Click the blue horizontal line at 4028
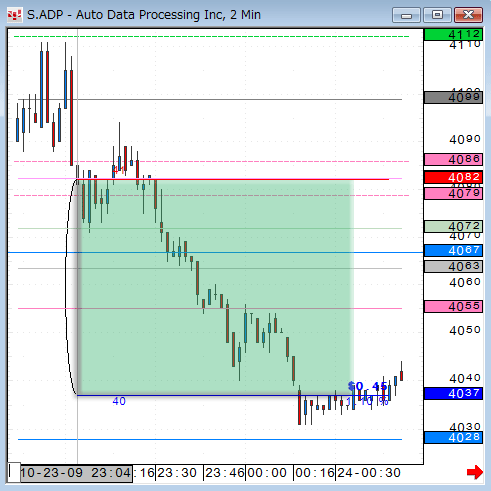The width and height of the screenshot is (491, 491). click(x=210, y=440)
